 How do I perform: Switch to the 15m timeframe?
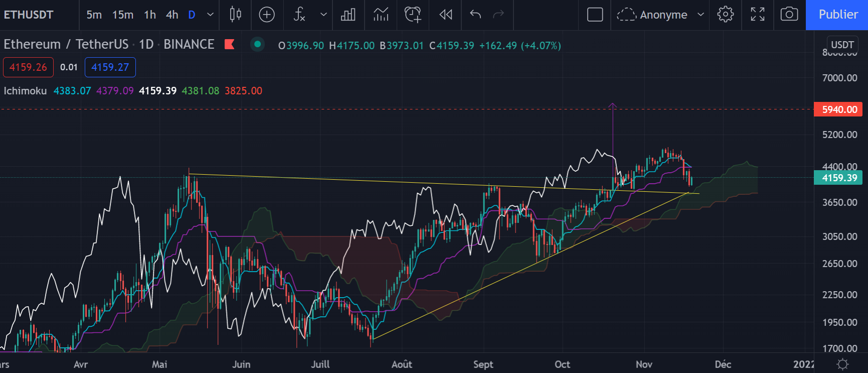(x=123, y=15)
